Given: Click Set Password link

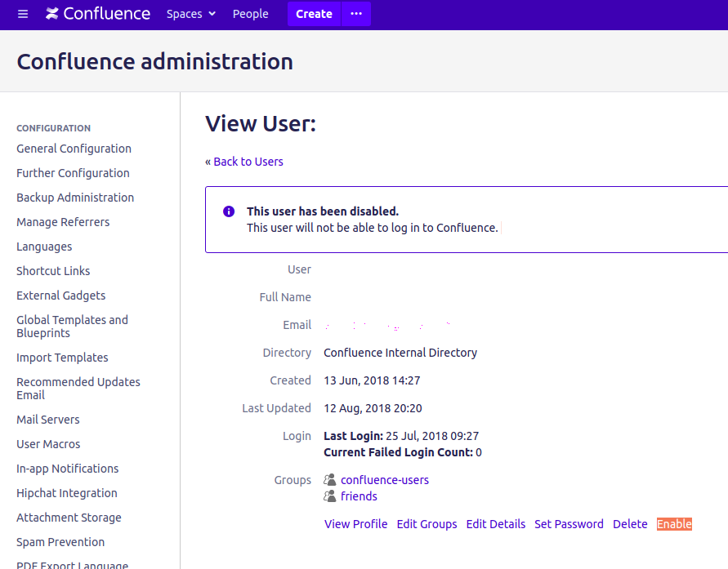Looking at the screenshot, I should (x=569, y=524).
